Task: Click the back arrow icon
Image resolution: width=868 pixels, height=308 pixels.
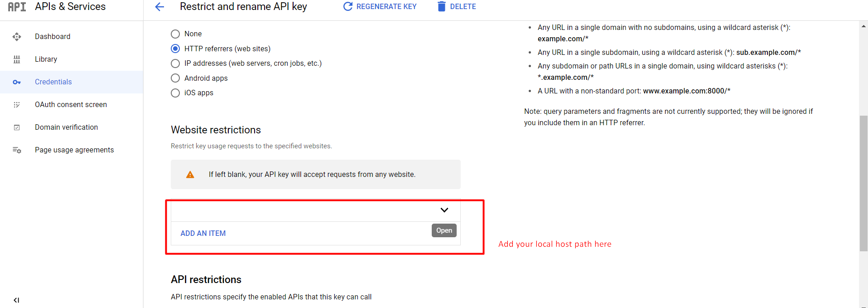Action: click(x=159, y=6)
